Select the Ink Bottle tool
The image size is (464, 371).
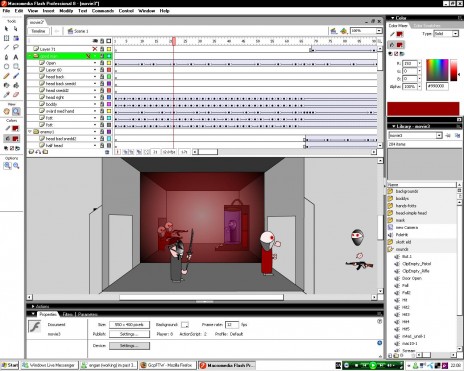coord(7,85)
